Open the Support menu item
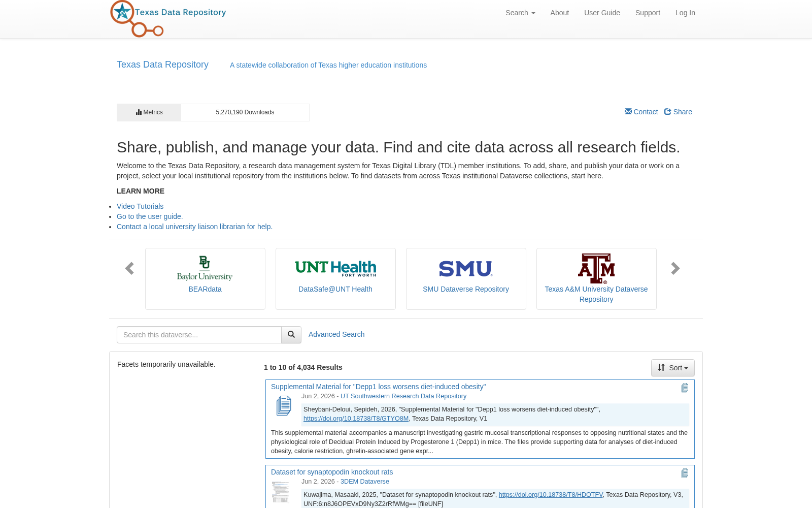This screenshot has height=508, width=812. 648,13
